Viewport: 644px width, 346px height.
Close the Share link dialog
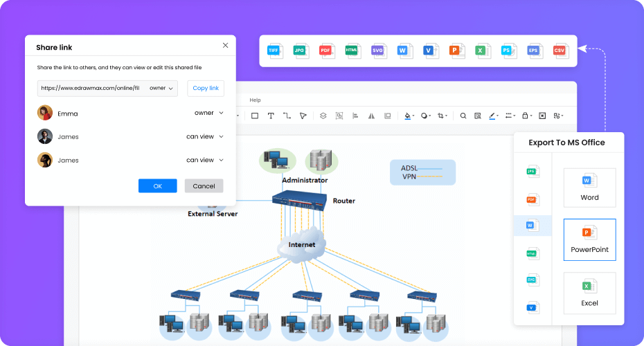point(225,46)
